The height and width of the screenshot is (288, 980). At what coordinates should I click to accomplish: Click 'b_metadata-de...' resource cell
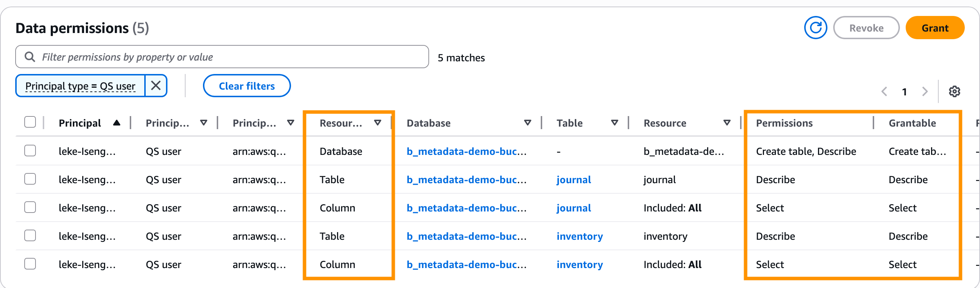click(684, 151)
